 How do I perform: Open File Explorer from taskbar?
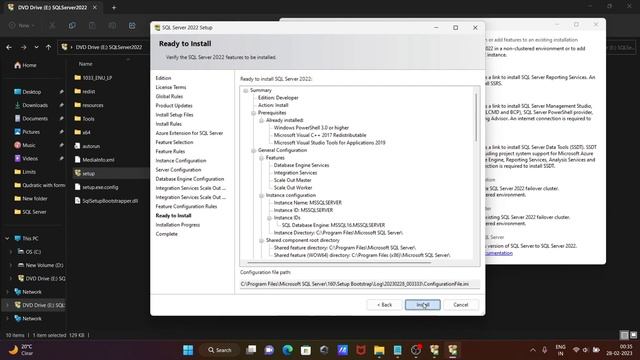pyautogui.click(x=379, y=350)
